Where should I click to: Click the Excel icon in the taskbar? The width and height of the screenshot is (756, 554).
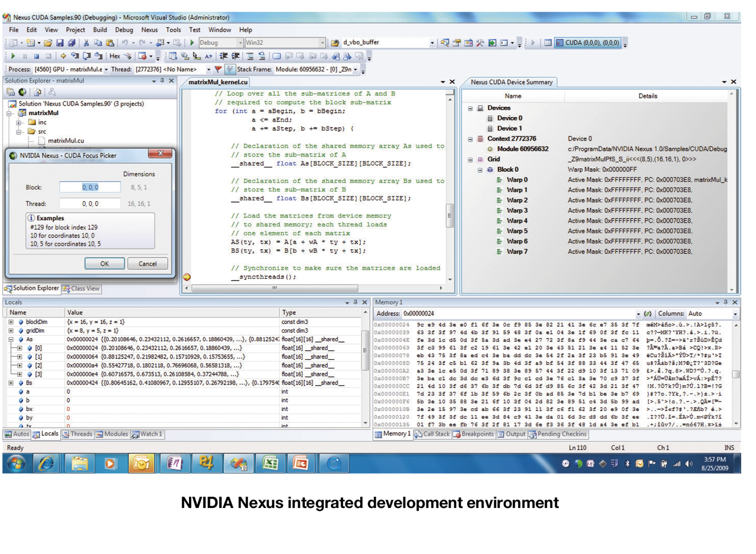click(270, 464)
